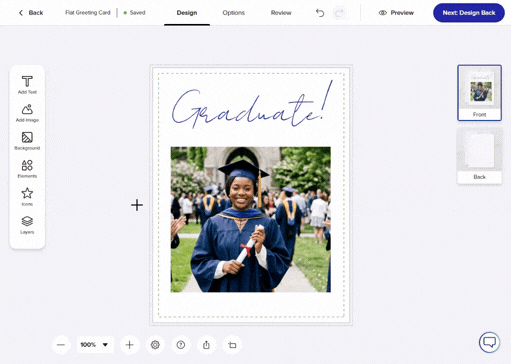
Task: Show the Layers panel
Action: coord(27,225)
